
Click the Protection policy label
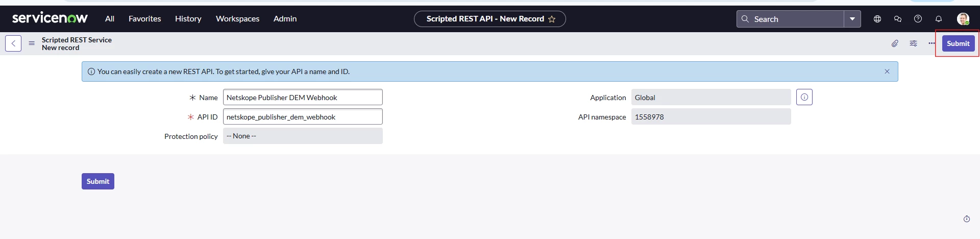[x=191, y=136]
